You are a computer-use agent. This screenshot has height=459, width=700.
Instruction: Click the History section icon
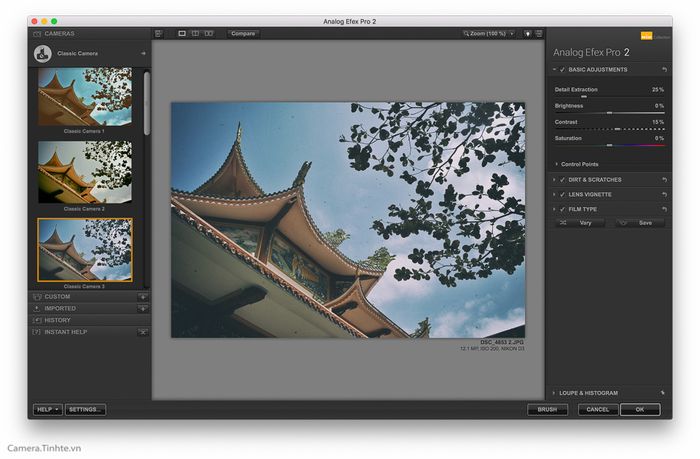point(37,321)
